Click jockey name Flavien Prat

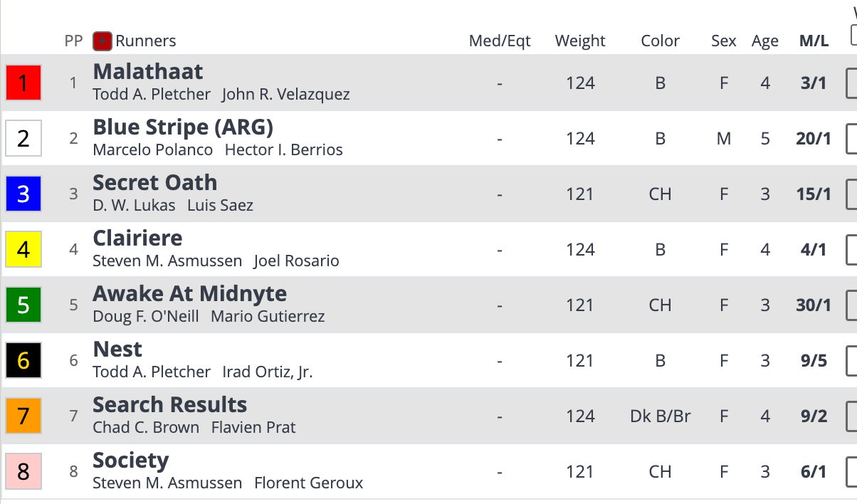(x=253, y=428)
